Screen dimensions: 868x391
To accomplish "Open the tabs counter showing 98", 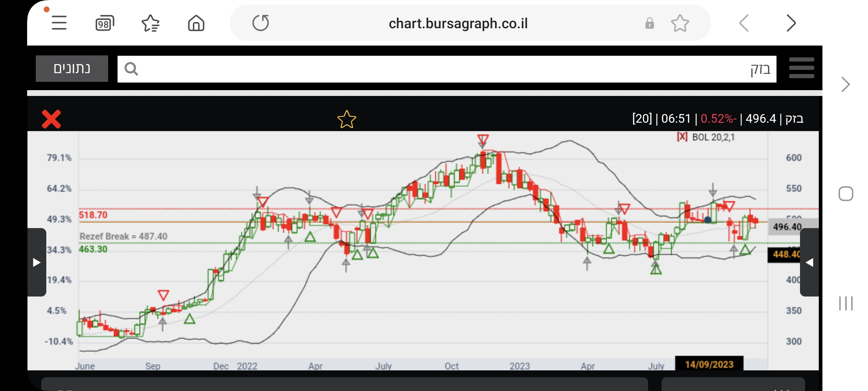I will (105, 24).
